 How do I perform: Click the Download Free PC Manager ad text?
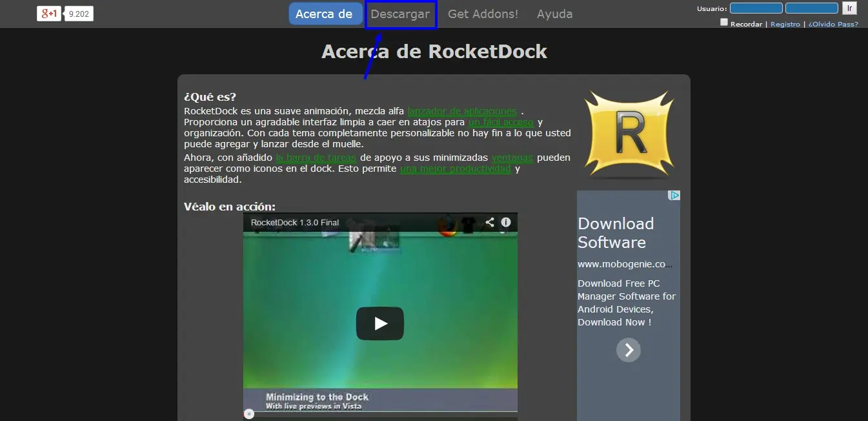pyautogui.click(x=627, y=303)
